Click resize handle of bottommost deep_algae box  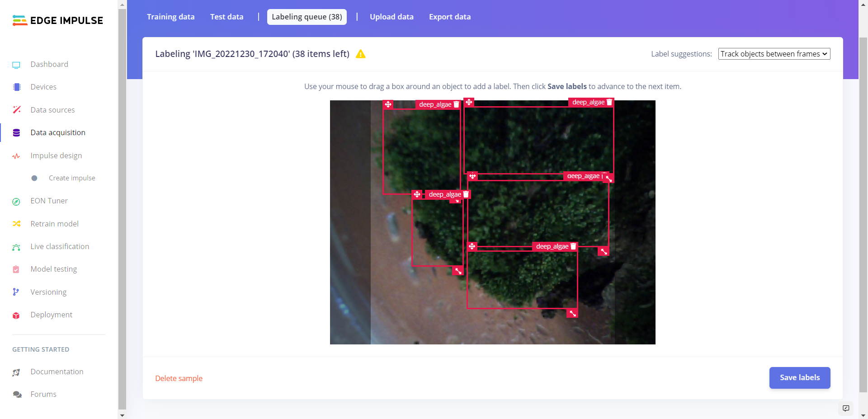point(573,313)
